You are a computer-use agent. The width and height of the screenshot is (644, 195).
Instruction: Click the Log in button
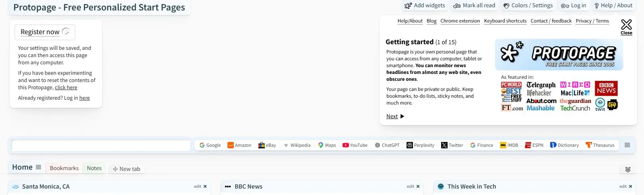[574, 6]
